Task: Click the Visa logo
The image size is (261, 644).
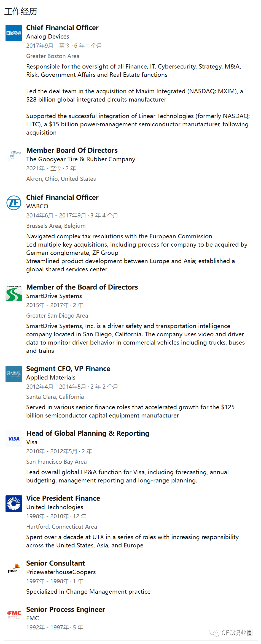Action: pos(14,439)
